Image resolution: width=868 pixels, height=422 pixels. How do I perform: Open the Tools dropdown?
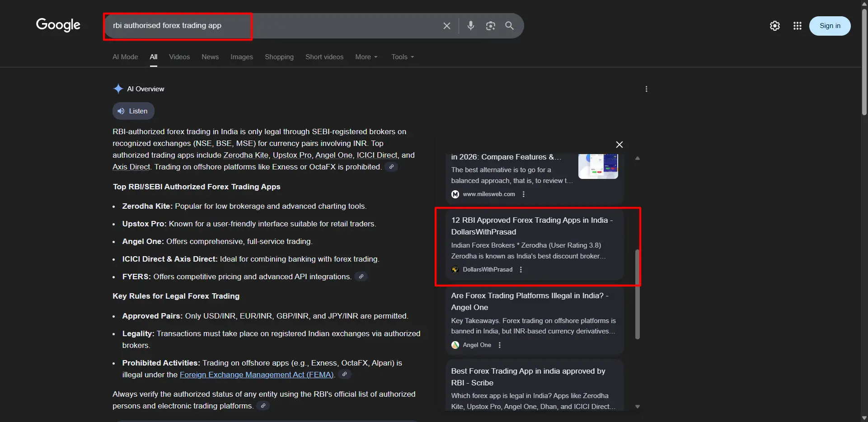(x=402, y=57)
